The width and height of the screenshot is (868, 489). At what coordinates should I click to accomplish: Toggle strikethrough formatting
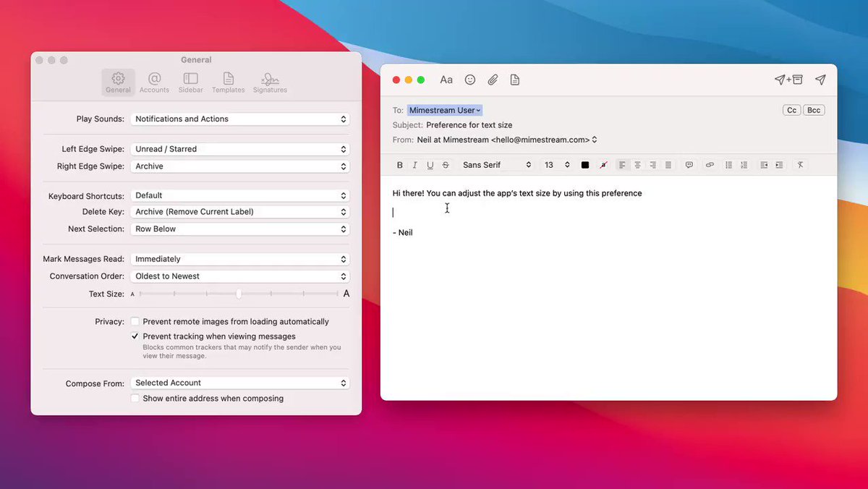coord(446,165)
